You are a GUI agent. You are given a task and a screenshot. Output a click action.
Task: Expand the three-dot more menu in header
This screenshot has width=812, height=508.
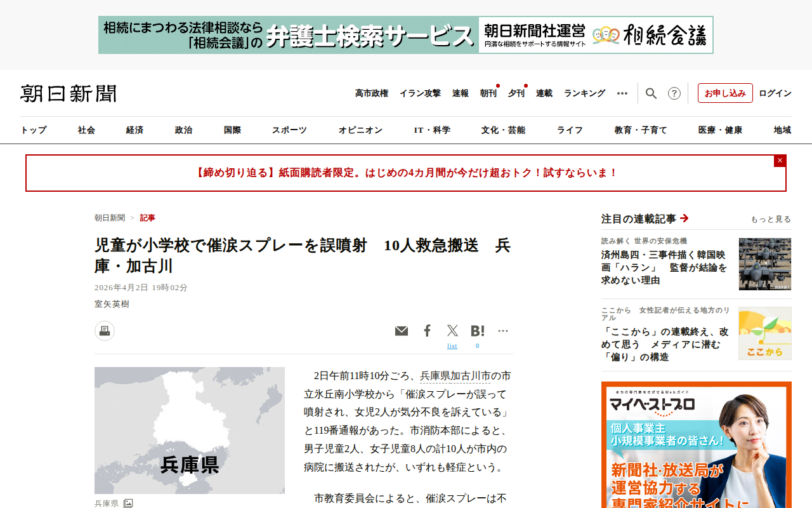tap(622, 93)
